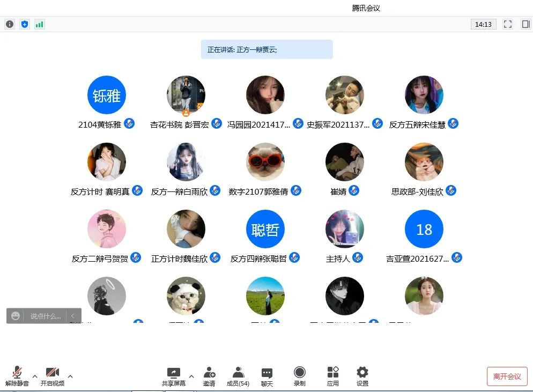Expand the share options arrow beside 共享屏幕
Viewport: 533px width, 392px height.
(x=191, y=376)
